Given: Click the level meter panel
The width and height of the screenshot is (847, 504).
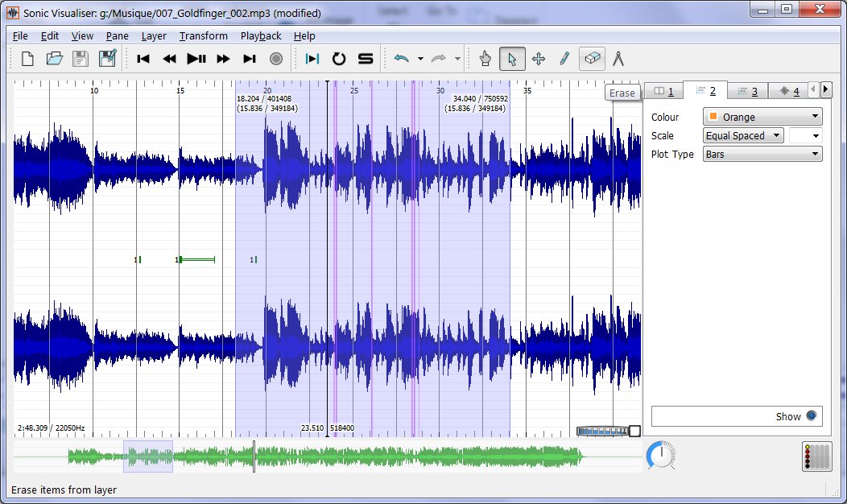Looking at the screenshot, I should point(816,456).
